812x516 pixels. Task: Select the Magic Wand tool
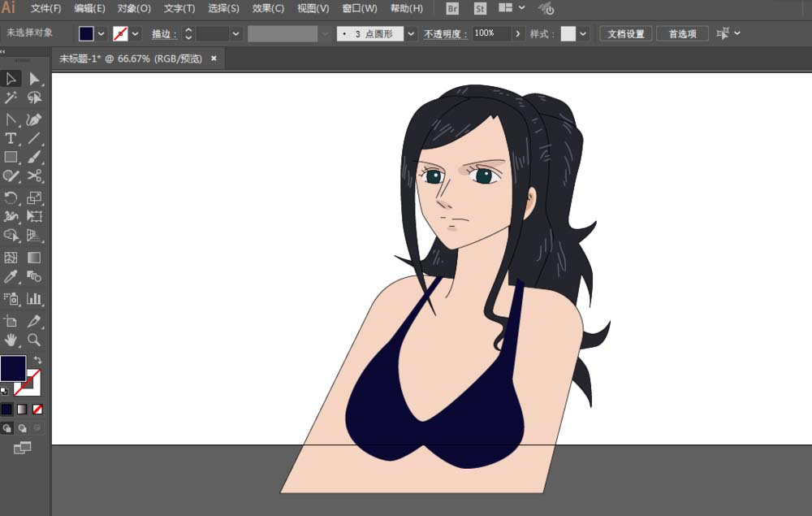11,98
